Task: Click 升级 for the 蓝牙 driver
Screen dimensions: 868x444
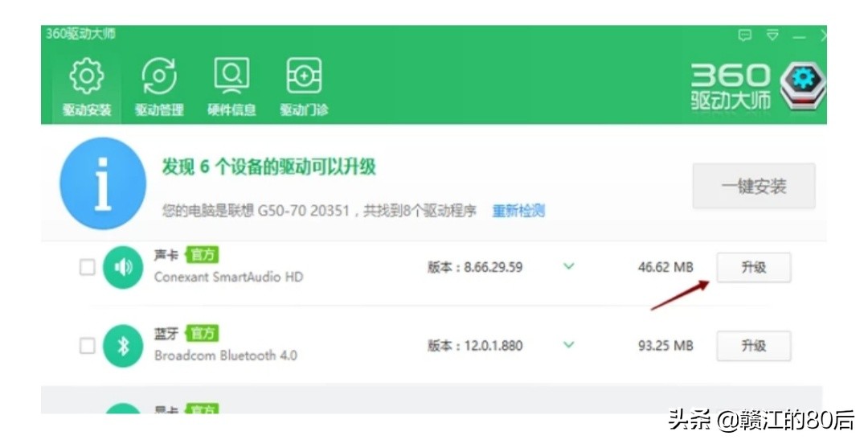Action: coord(754,346)
